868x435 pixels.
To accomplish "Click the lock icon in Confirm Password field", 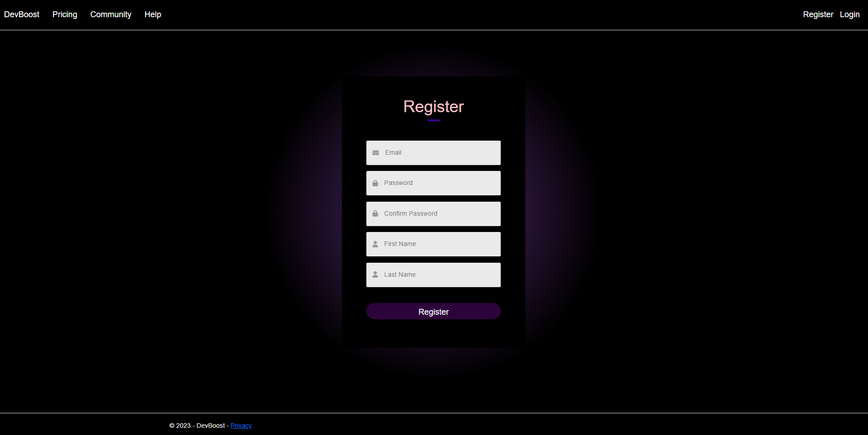I will 375,213.
